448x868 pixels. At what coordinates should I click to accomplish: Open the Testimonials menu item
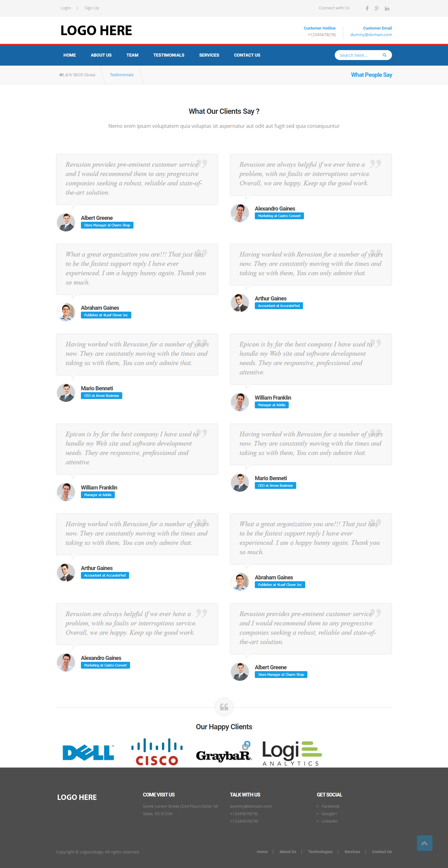pos(169,55)
